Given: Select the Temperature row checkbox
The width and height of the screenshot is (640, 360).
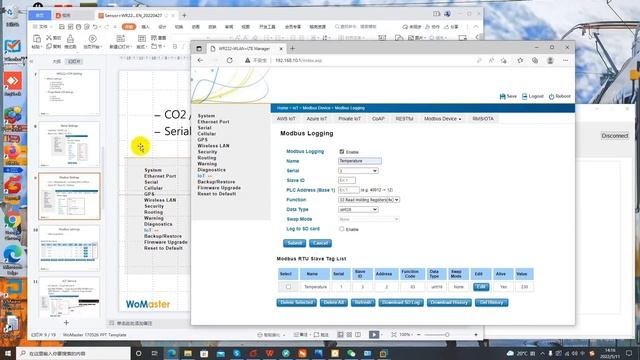Looking at the screenshot, I should coord(288,287).
